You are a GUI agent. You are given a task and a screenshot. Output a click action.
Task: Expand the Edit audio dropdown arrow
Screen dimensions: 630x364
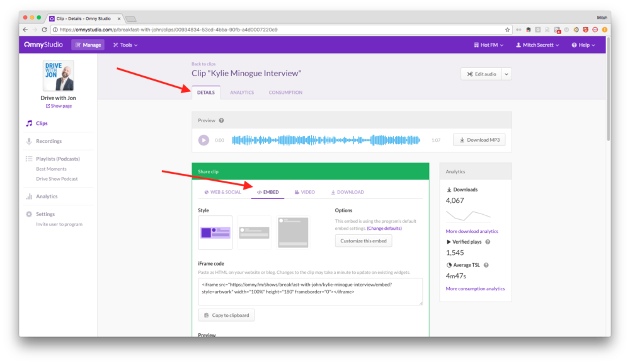(x=507, y=74)
